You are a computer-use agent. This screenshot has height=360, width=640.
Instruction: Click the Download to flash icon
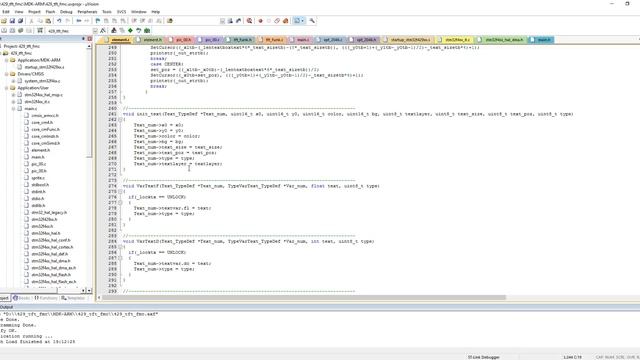tap(40, 31)
